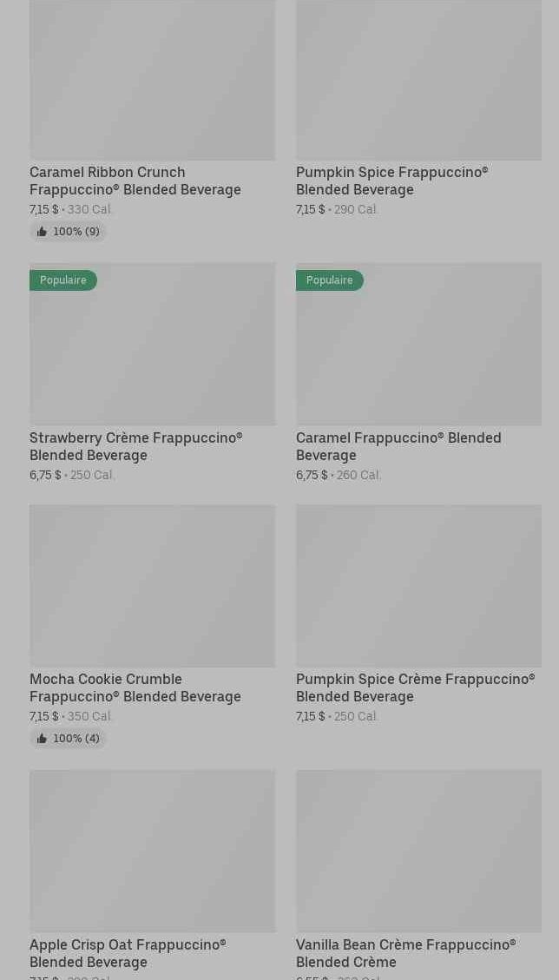Click Caramel Frappuccino Blended Beverage title
Viewport: 559px width, 980px height.
(398, 446)
